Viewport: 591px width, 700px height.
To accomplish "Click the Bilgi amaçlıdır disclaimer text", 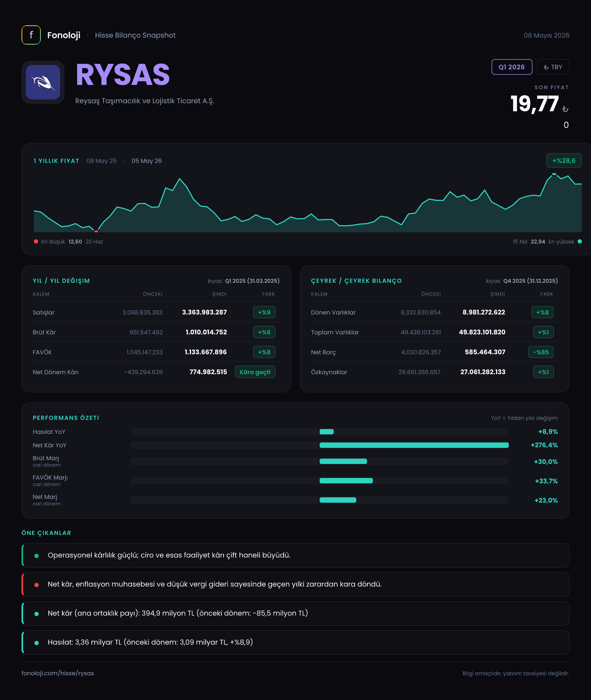I will (516, 673).
